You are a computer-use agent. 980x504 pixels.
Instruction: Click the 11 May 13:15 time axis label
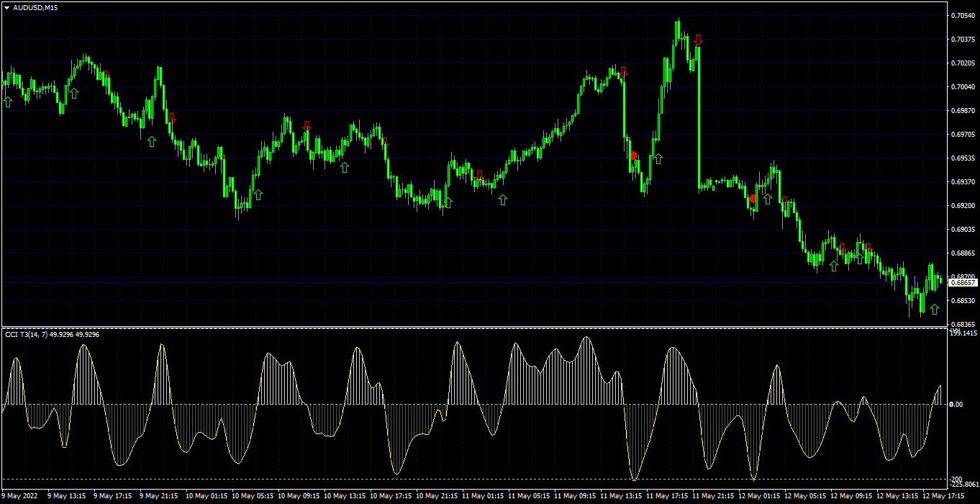coord(622,496)
